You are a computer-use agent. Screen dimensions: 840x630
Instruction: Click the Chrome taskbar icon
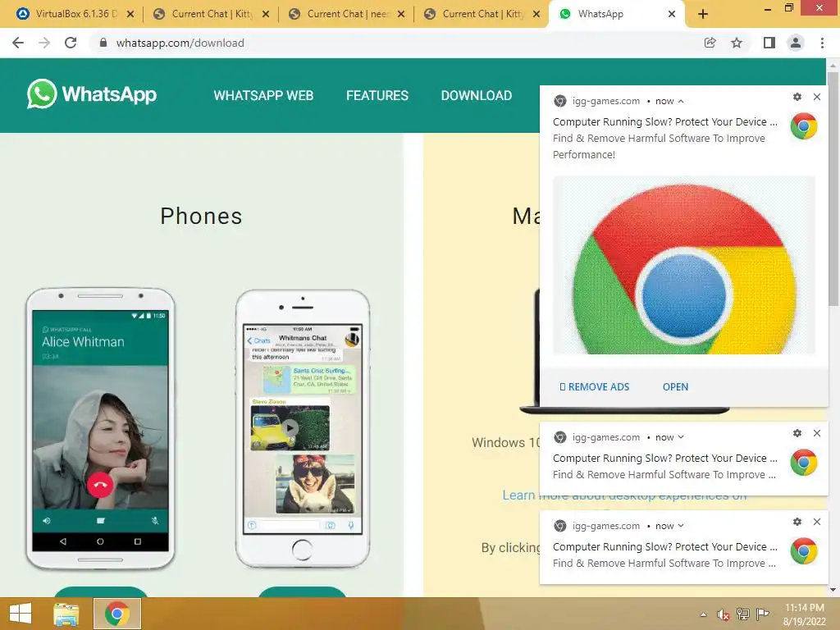click(117, 614)
